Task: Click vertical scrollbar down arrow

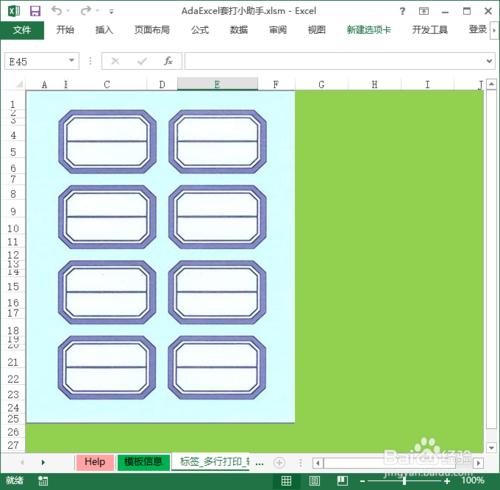Action: pyautogui.click(x=491, y=448)
